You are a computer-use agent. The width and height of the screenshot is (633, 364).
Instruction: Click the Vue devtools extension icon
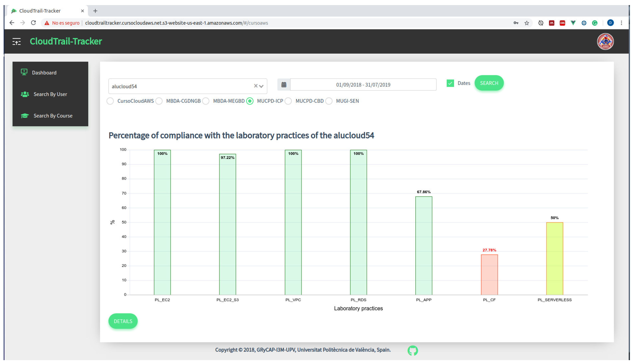coord(573,23)
